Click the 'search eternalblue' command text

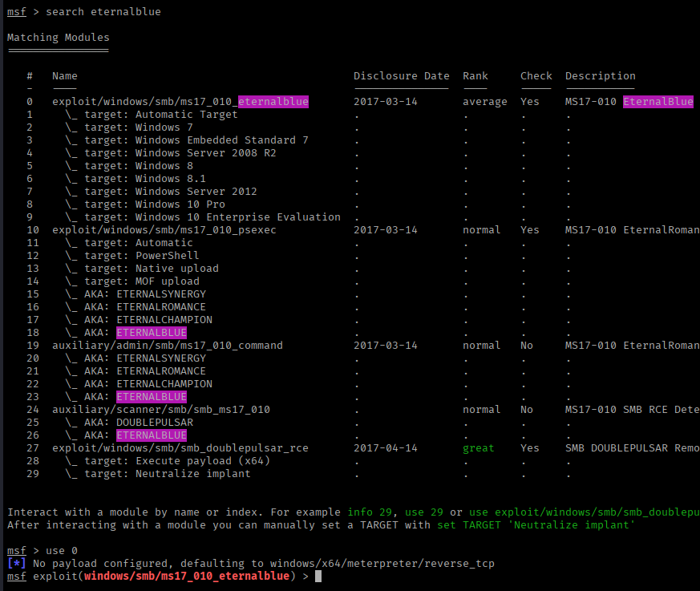point(103,11)
